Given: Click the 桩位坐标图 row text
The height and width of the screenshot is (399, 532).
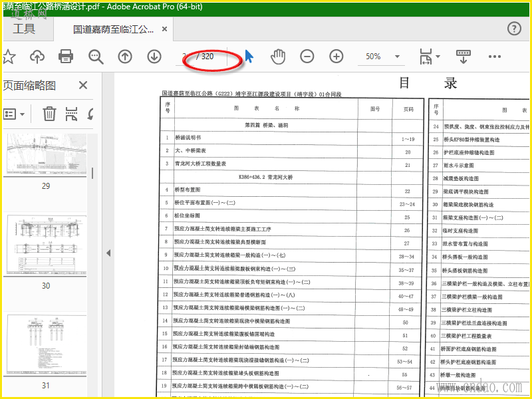Looking at the screenshot, I should [187, 215].
